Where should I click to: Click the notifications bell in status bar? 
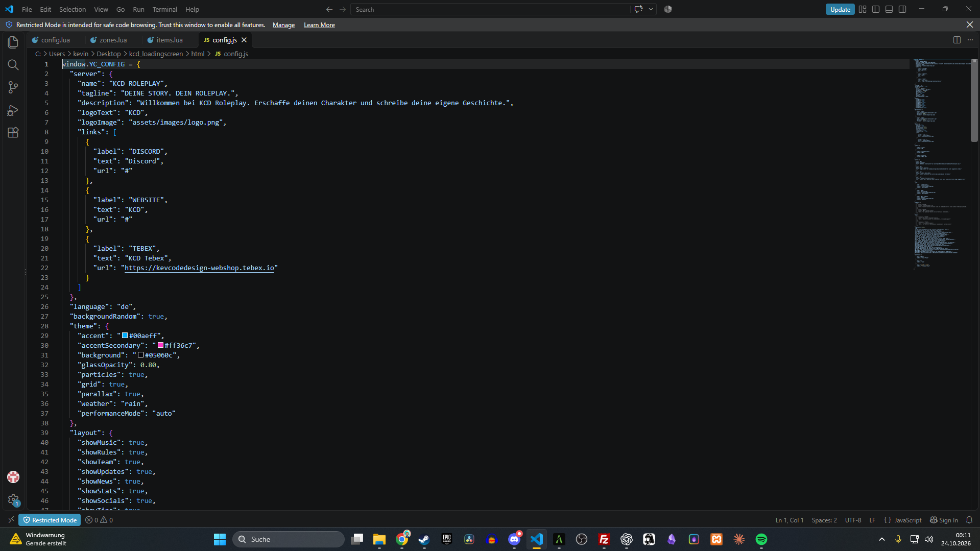(x=969, y=520)
